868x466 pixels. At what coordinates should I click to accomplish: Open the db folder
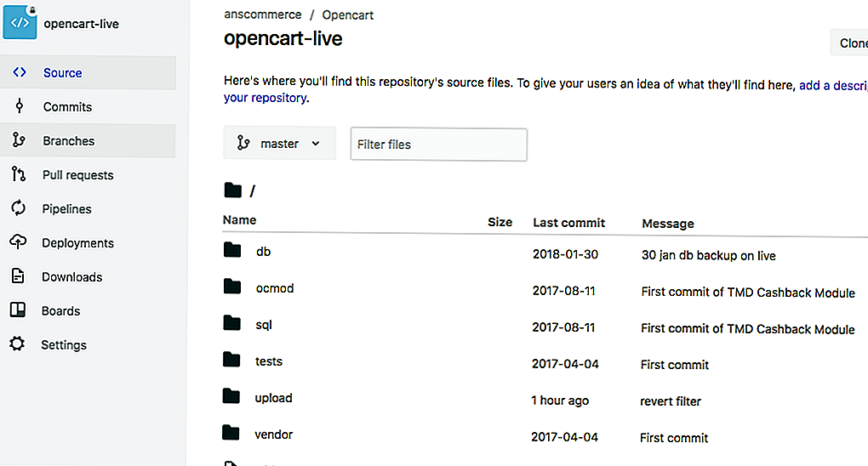tap(263, 252)
